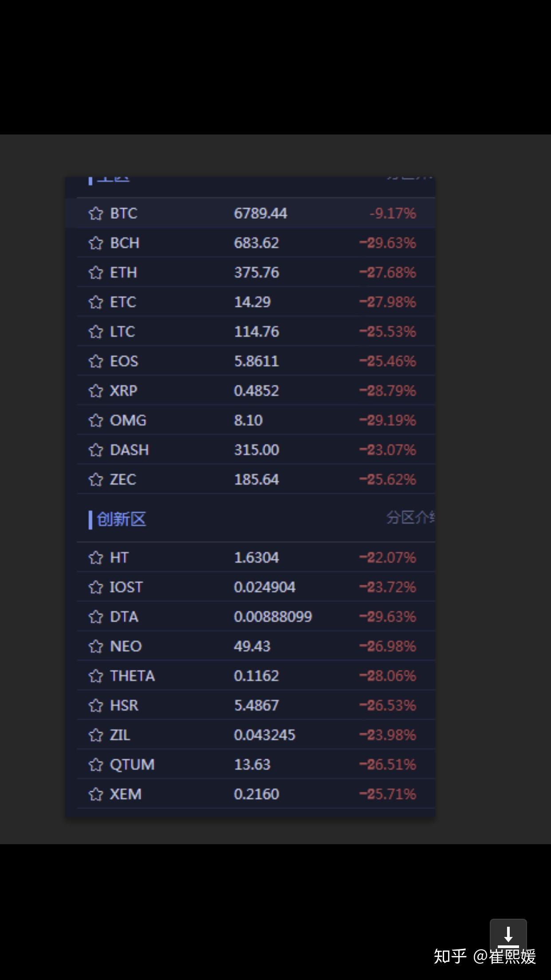
Task: Select the IOST star icon
Action: pyautogui.click(x=95, y=587)
